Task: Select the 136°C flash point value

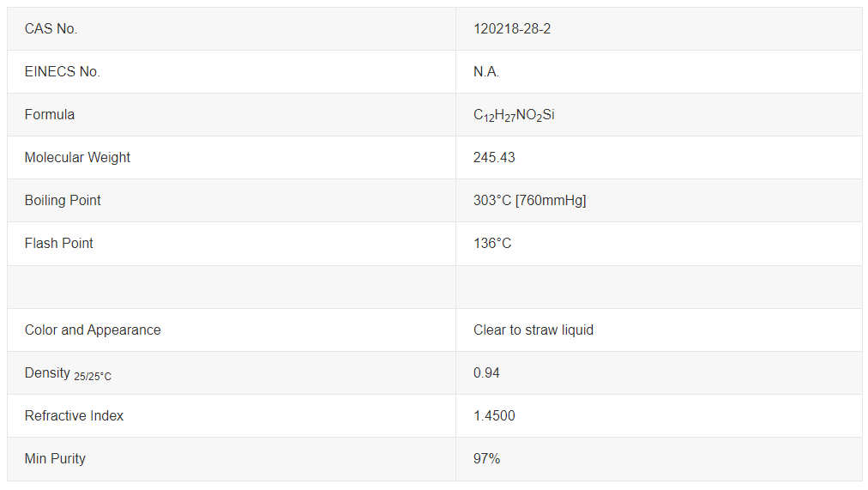Action: 492,243
